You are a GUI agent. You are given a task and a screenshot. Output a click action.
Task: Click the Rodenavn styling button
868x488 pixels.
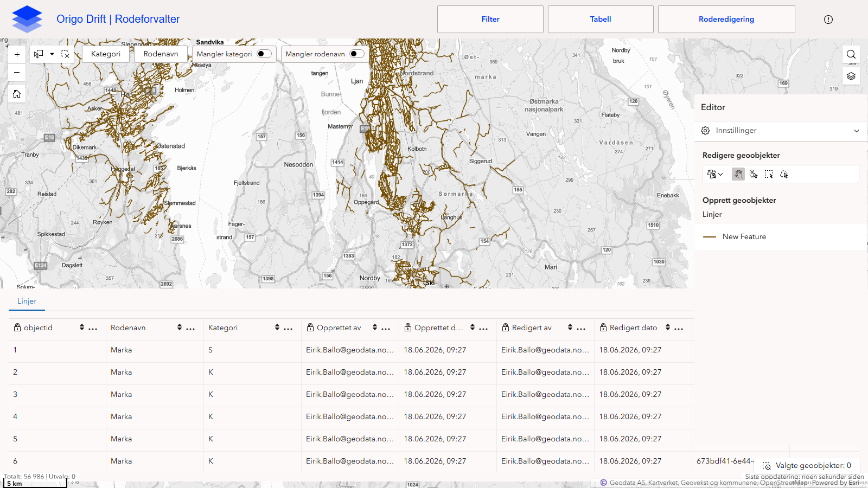coord(161,54)
